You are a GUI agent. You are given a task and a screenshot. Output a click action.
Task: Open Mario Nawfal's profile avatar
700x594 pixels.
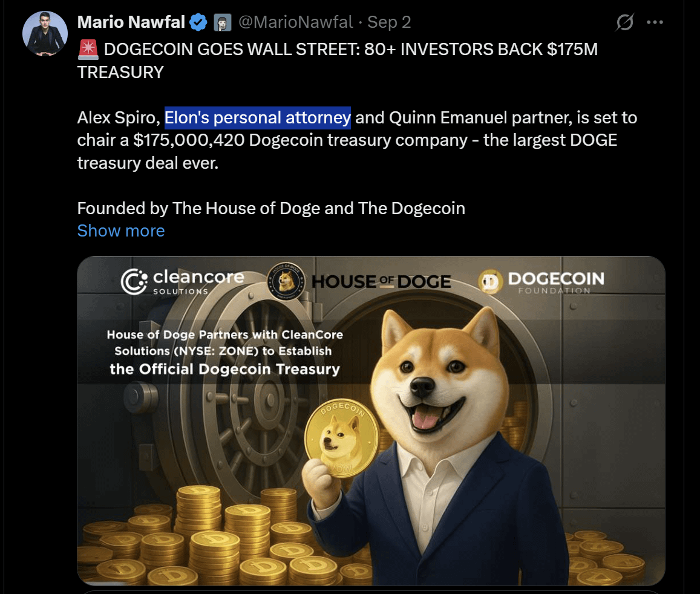click(45, 33)
